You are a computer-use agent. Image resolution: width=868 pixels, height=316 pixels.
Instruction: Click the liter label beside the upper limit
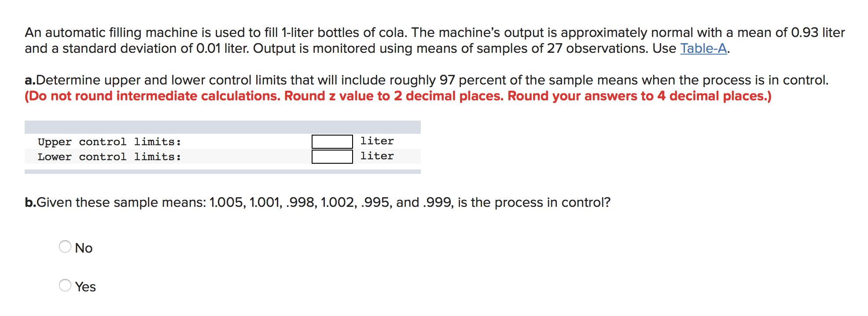[376, 141]
